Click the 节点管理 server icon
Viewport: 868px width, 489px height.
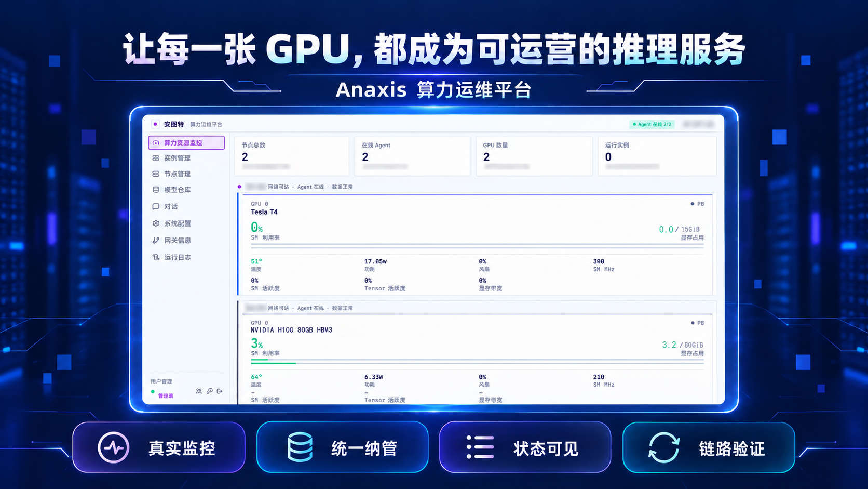[x=156, y=174]
